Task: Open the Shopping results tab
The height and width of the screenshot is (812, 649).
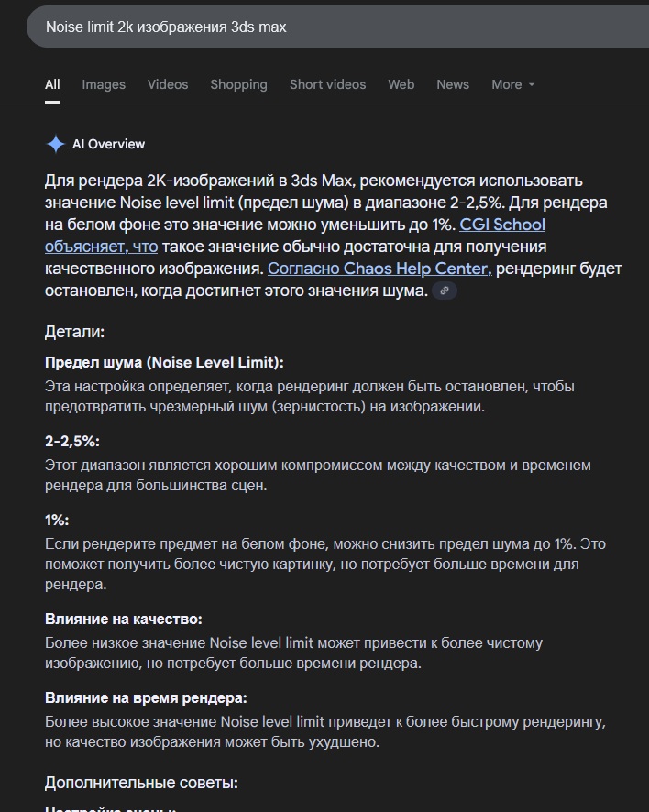Action: 238,84
